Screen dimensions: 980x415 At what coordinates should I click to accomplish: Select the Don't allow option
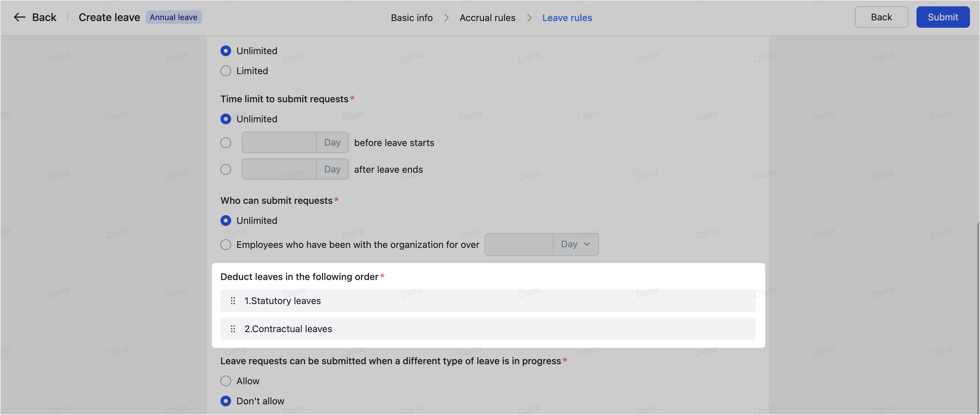(225, 401)
